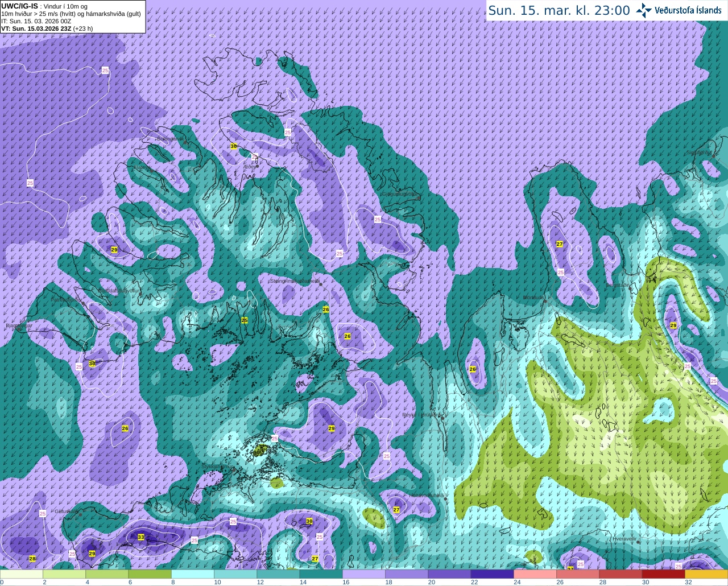Click the Gjögurflugvöllur station label
This screenshot has height=586, width=728.
(x=400, y=194)
